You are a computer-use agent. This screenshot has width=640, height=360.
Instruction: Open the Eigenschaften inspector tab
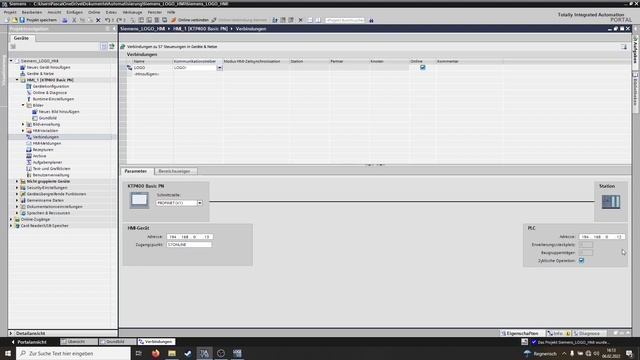coord(520,333)
